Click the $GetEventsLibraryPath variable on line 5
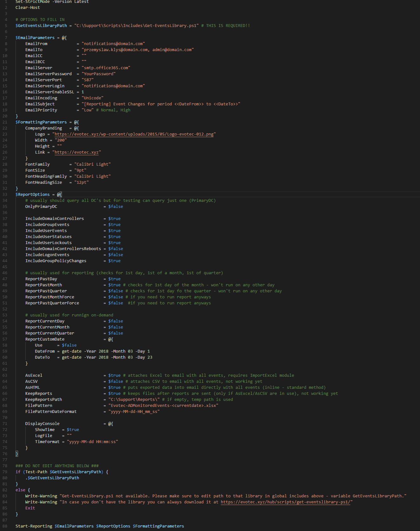 (x=41, y=26)
